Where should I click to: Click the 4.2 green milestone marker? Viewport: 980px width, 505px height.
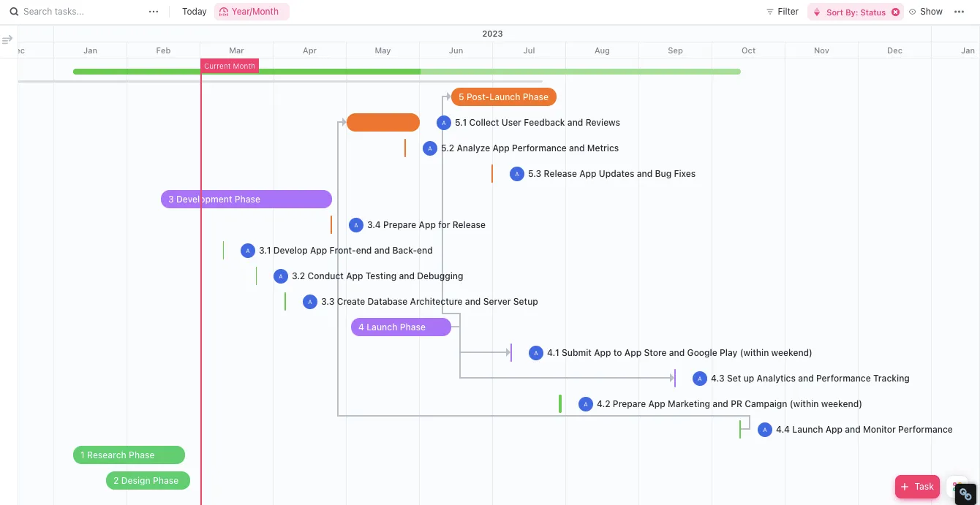(x=560, y=404)
